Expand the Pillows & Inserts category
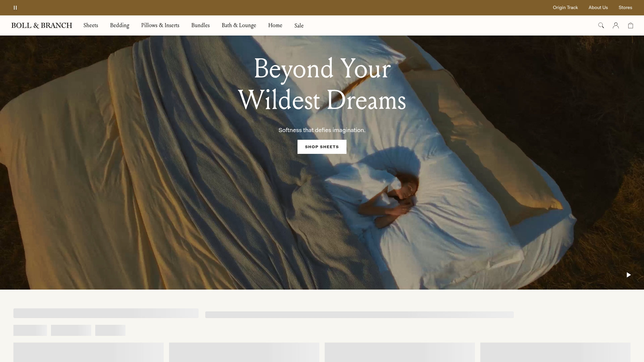 click(x=160, y=25)
